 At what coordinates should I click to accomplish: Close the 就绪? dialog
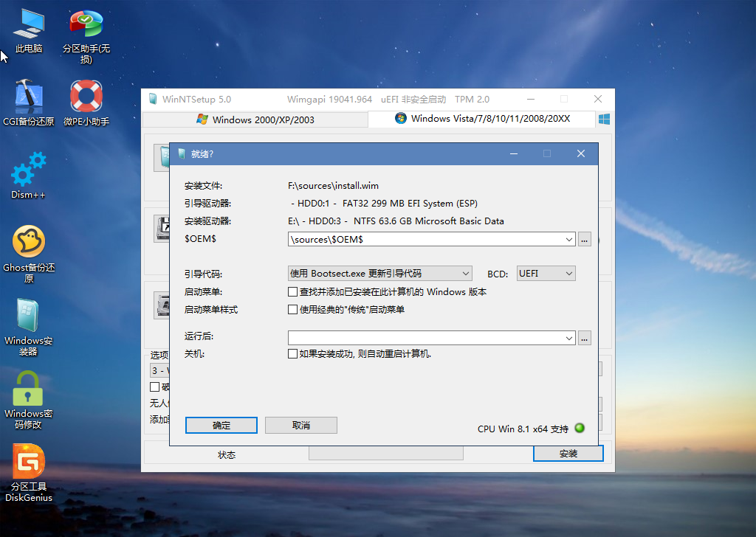[581, 153]
